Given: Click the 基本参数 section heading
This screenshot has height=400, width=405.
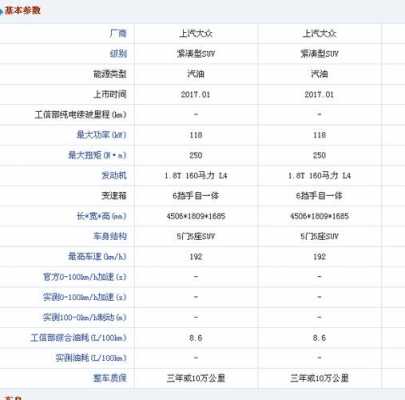Looking at the screenshot, I should click(x=23, y=11).
